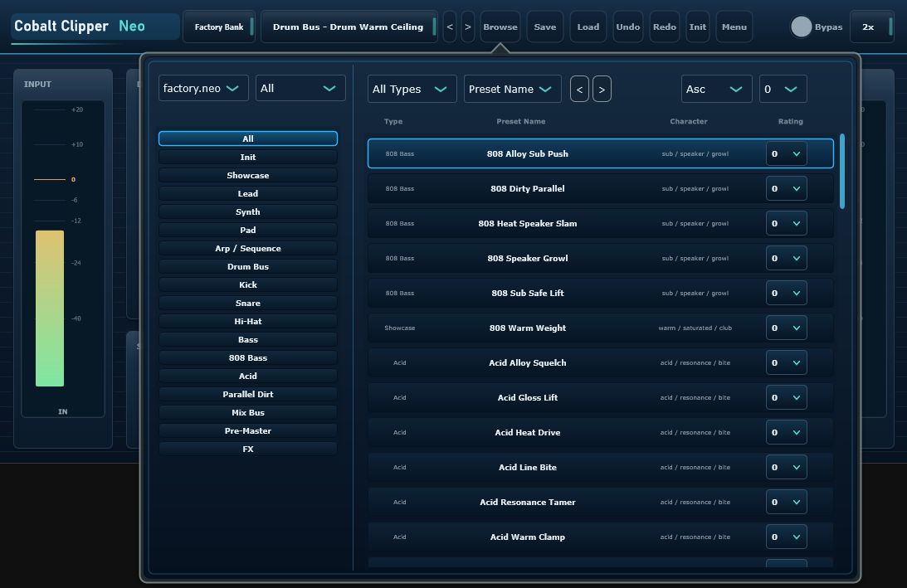The image size is (907, 588).
Task: Show previous page in preset browser
Action: click(579, 89)
